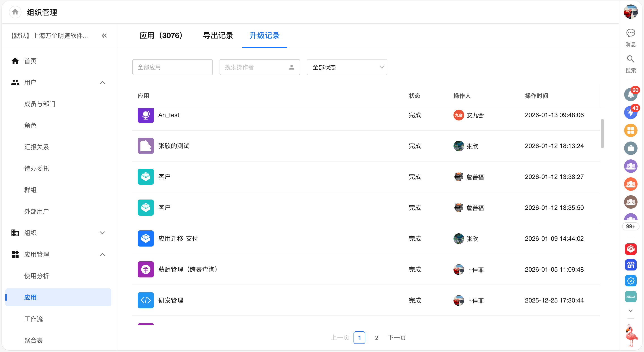644x352 pixels.
Task: Open notifications bell with badge 60
Action: tap(630, 95)
